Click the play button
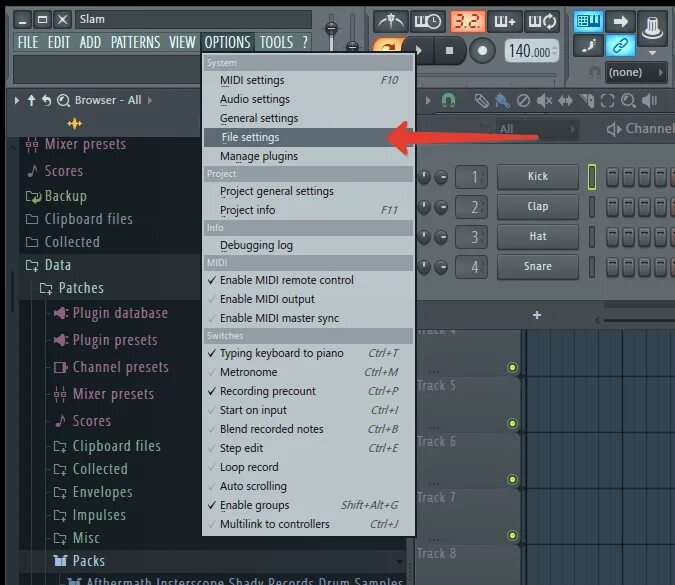This screenshot has height=585, width=675. 418,51
